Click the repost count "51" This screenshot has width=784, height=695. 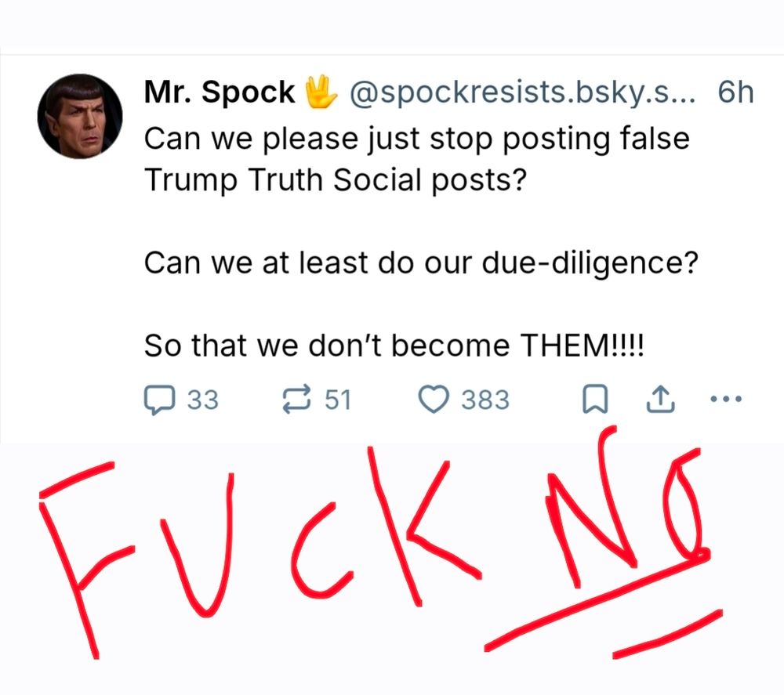(x=337, y=400)
